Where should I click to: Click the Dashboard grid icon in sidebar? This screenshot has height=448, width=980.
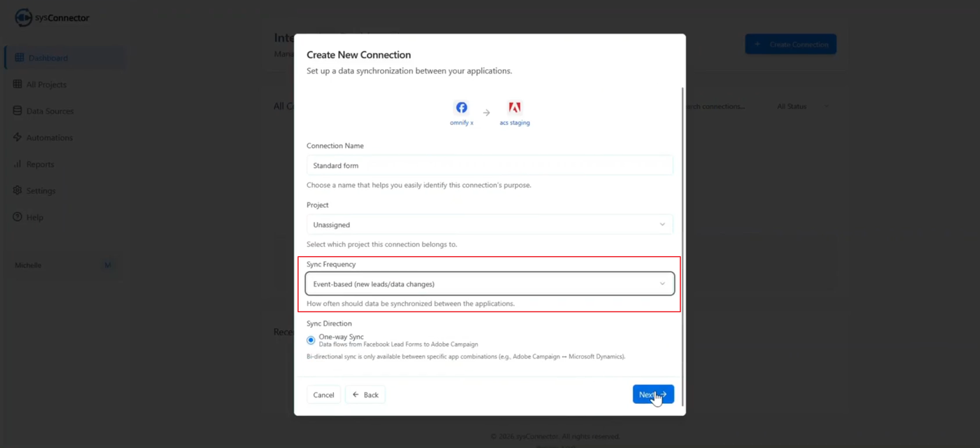pos(20,58)
